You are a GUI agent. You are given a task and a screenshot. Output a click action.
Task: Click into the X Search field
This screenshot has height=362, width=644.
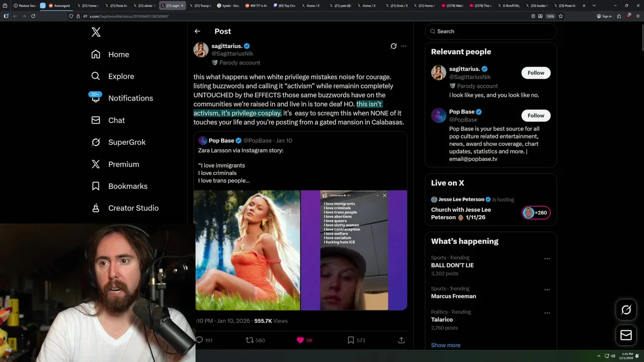[491, 31]
